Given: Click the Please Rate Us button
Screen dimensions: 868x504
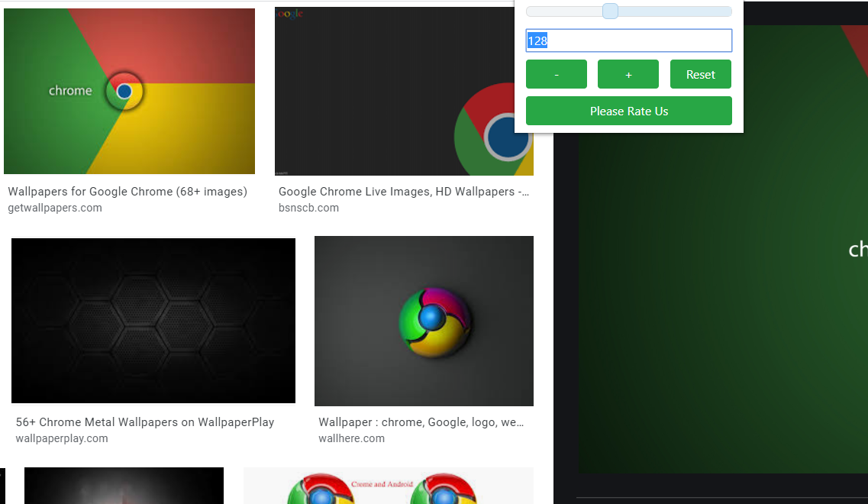Looking at the screenshot, I should tap(628, 111).
